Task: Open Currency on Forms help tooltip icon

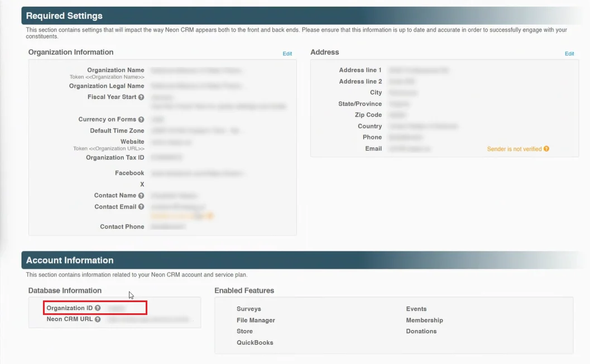Action: coord(141,119)
